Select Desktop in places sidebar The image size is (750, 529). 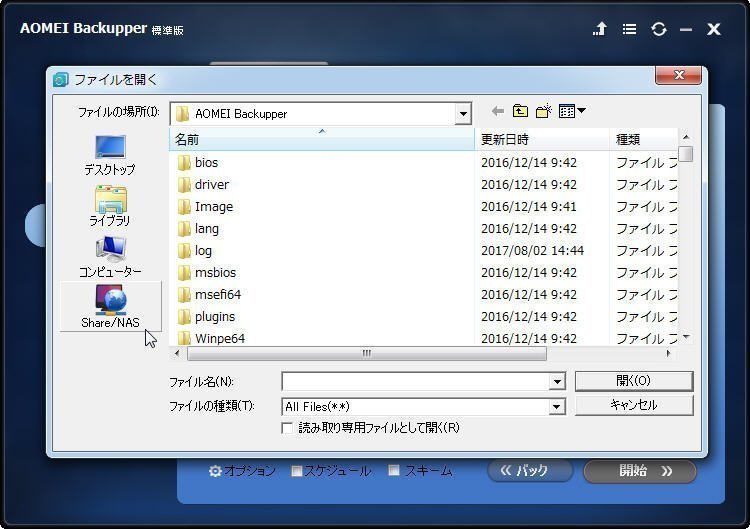click(x=110, y=155)
